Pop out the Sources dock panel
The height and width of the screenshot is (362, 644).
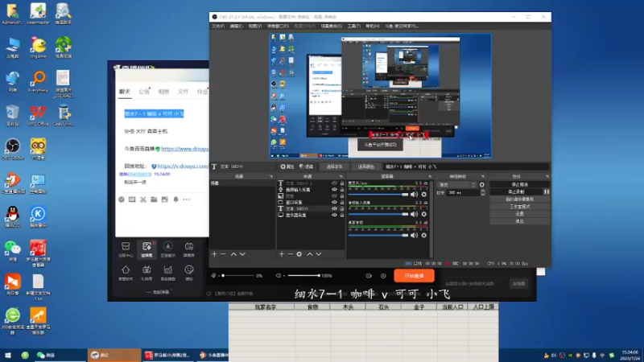341,176
